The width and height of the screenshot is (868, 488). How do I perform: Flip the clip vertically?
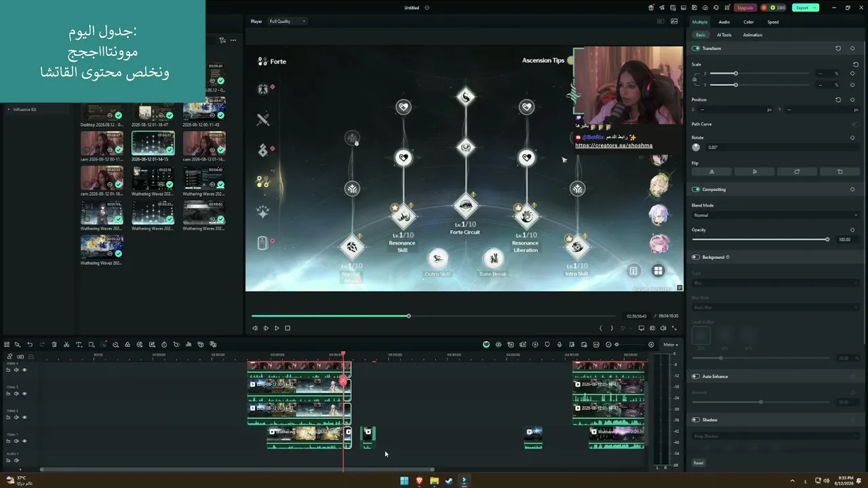(755, 171)
